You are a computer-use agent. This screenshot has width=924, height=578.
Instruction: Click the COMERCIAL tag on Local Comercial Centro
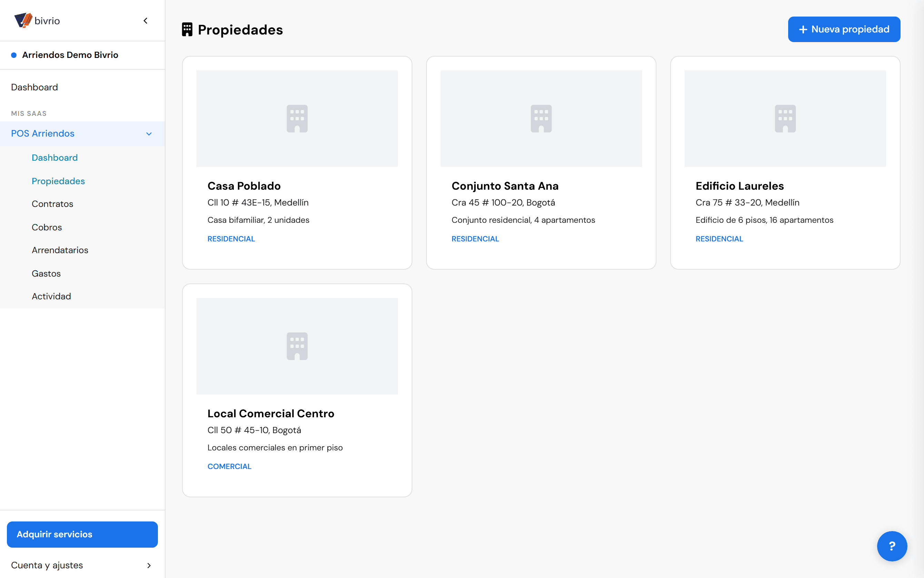coord(229,466)
